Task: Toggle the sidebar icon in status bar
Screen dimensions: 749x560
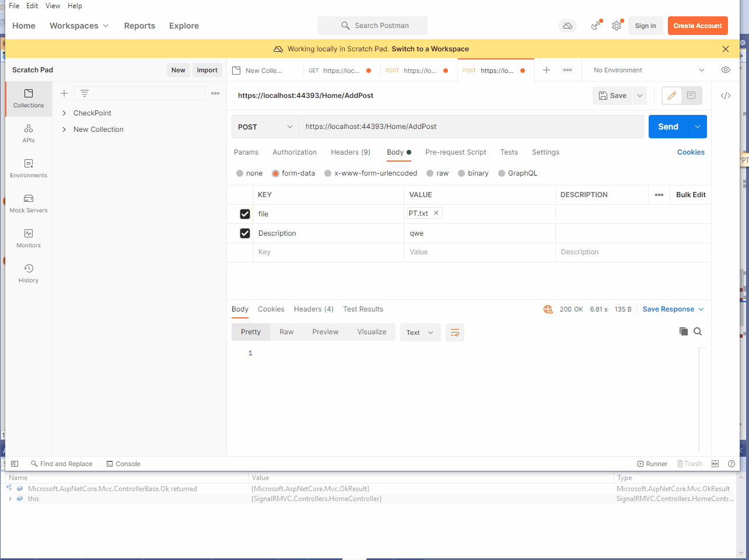Action: pyautogui.click(x=15, y=464)
